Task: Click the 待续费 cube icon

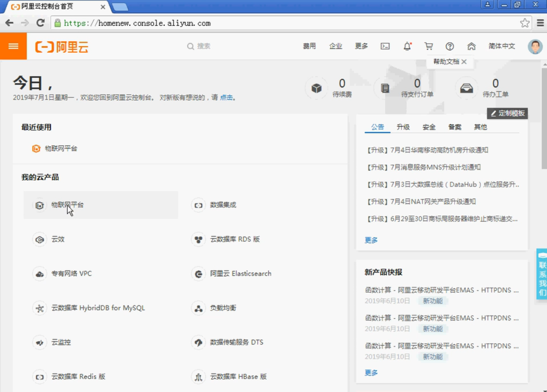Action: pyautogui.click(x=316, y=88)
